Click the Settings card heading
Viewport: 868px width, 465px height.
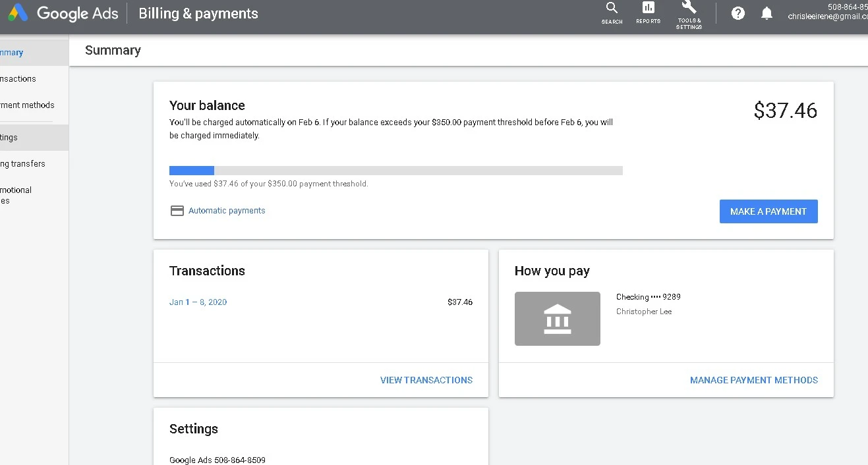(194, 429)
